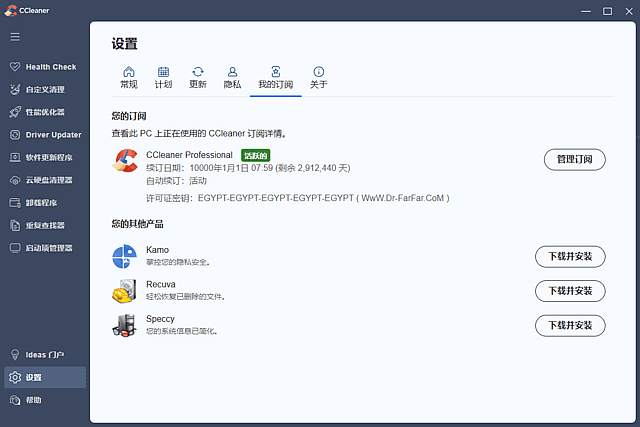Open 重复查找器 duplicate finder

pyautogui.click(x=43, y=225)
